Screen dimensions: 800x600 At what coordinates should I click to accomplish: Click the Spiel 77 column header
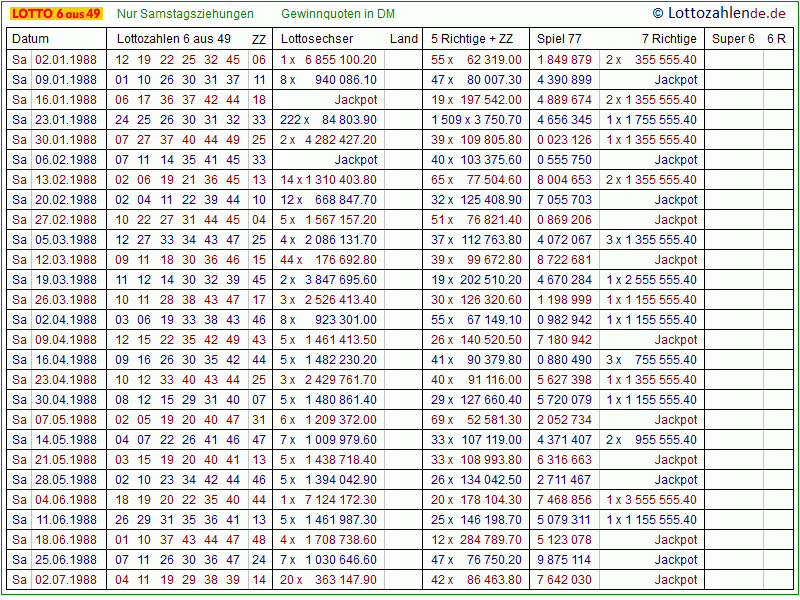pos(559,39)
